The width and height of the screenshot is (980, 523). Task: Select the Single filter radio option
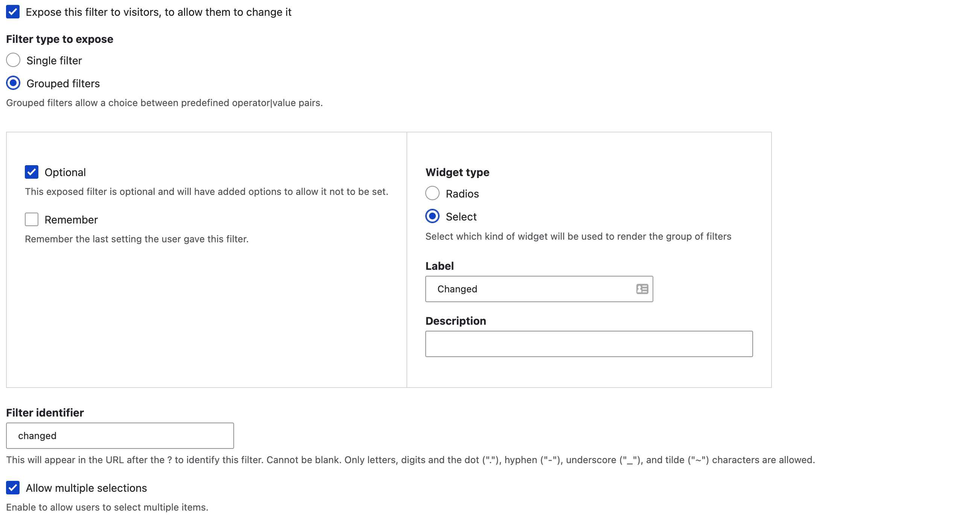click(x=13, y=60)
